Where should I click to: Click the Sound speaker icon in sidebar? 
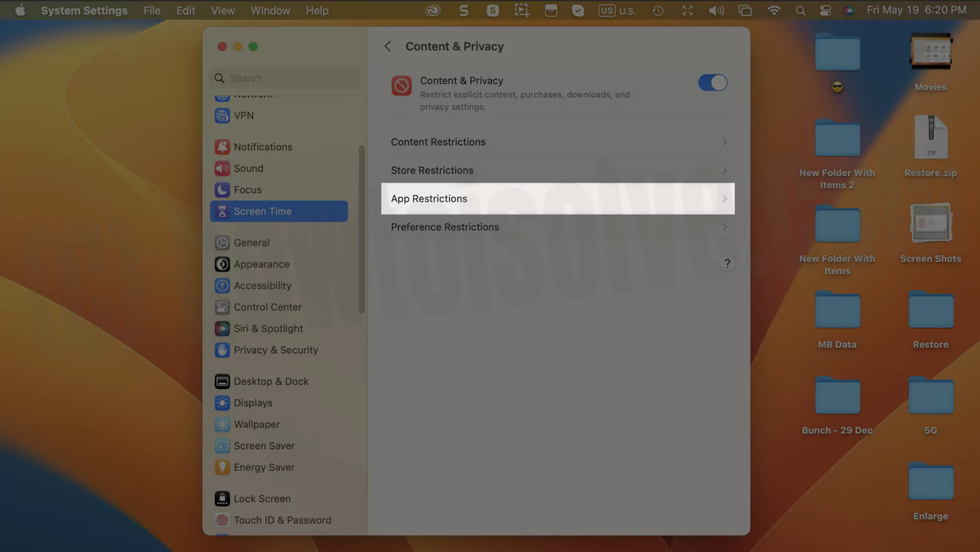click(222, 168)
